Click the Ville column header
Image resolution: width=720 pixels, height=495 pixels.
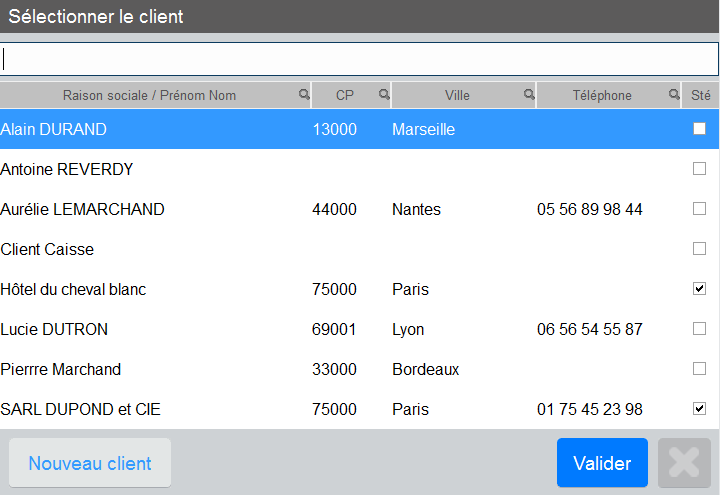pyautogui.click(x=457, y=95)
